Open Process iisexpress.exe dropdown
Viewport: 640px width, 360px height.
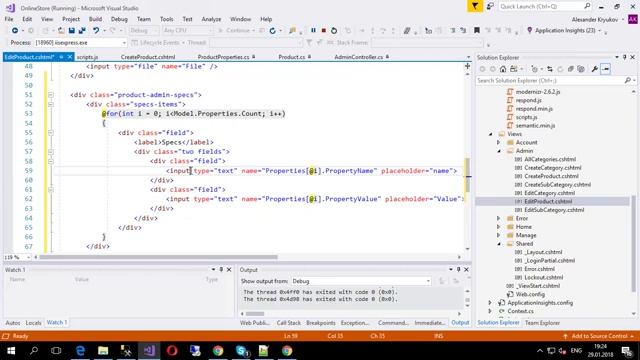tap(124, 42)
